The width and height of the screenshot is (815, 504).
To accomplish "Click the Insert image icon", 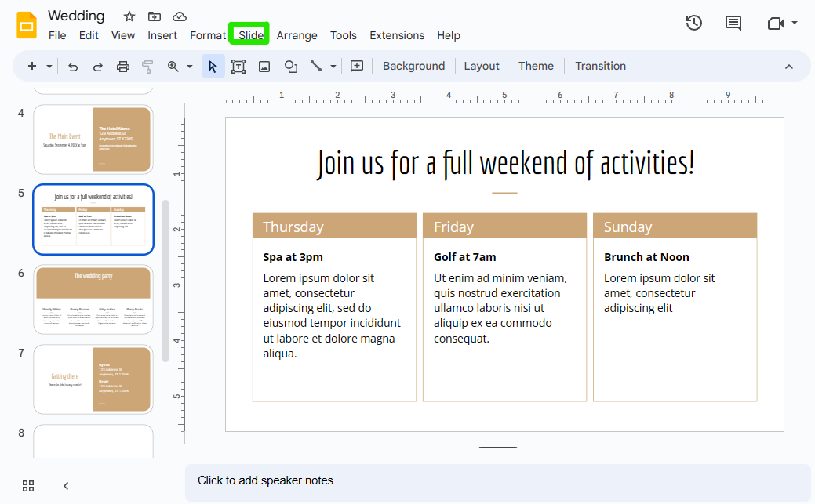I will coord(264,67).
